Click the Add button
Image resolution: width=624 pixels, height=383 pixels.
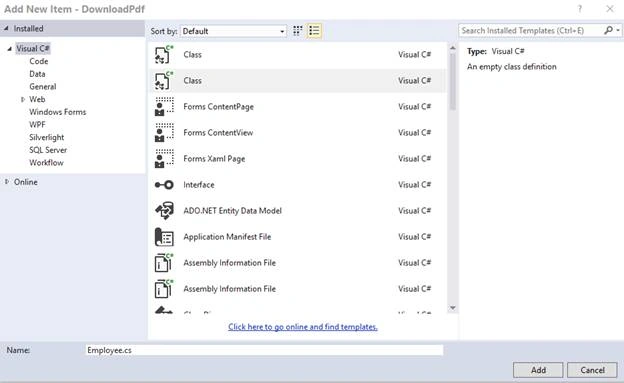click(x=538, y=370)
